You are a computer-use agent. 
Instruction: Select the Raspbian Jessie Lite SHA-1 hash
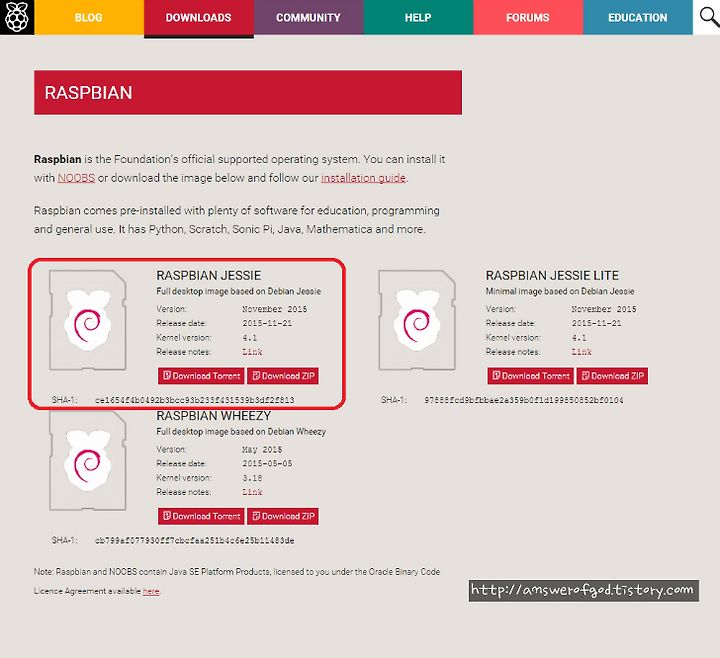coord(524,400)
